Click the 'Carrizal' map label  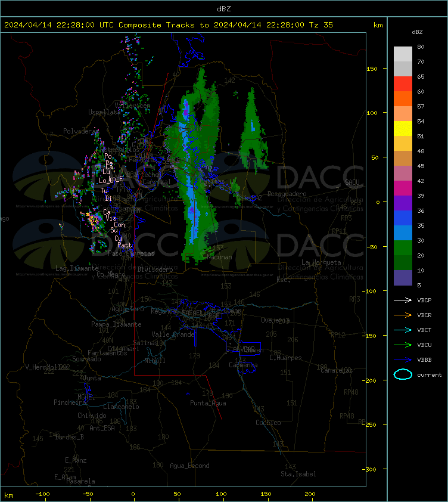157,182
